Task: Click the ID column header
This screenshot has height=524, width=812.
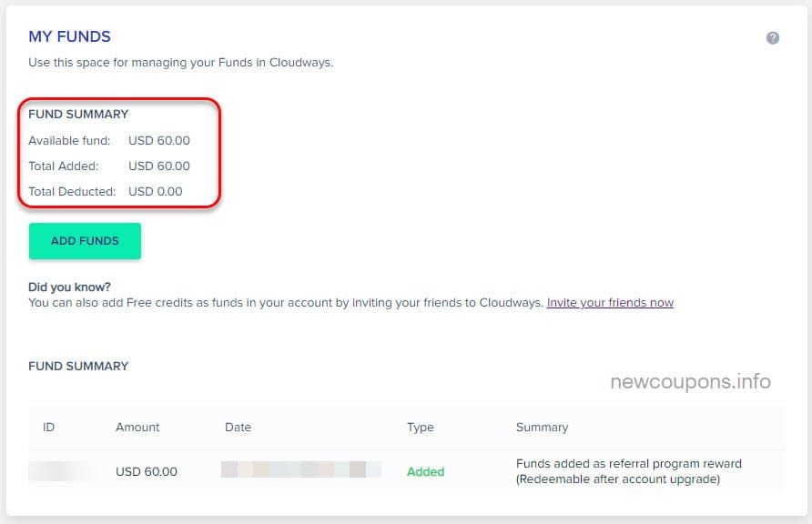Action: pos(49,427)
